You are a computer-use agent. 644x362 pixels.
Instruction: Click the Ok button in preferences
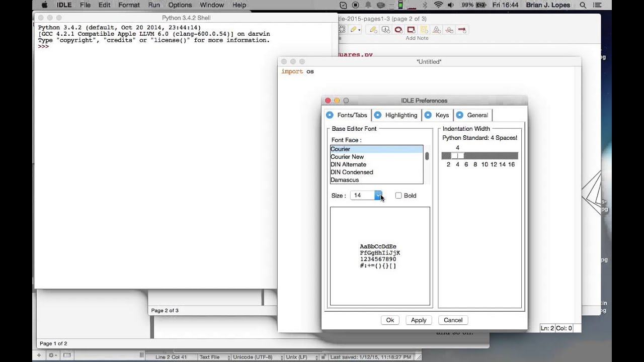click(390, 320)
